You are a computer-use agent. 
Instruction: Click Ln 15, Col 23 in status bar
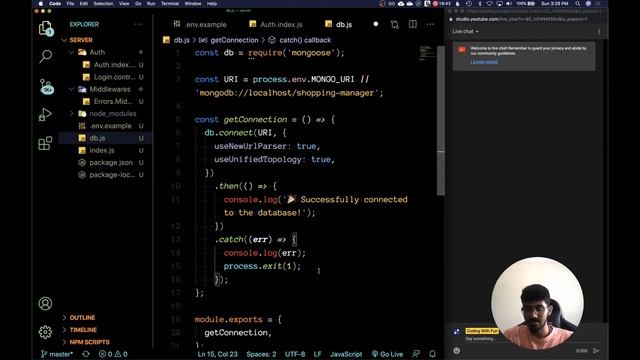pyautogui.click(x=218, y=354)
